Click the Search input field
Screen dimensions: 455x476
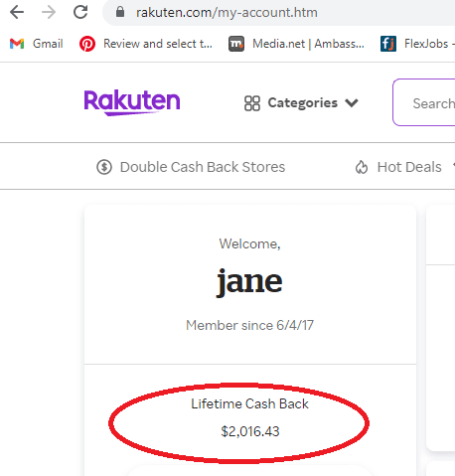tap(424, 102)
